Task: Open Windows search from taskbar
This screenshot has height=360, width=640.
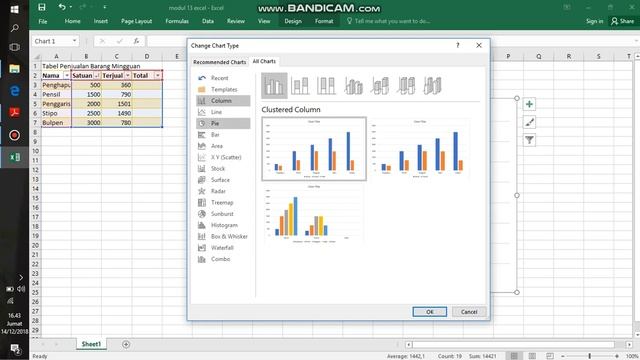Action: 14,28
